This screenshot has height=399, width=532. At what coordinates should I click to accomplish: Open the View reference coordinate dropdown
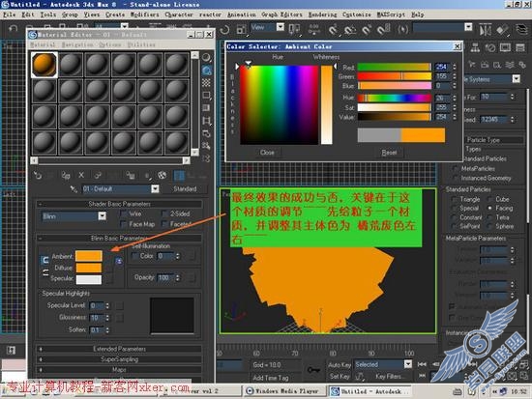pyautogui.click(x=281, y=27)
